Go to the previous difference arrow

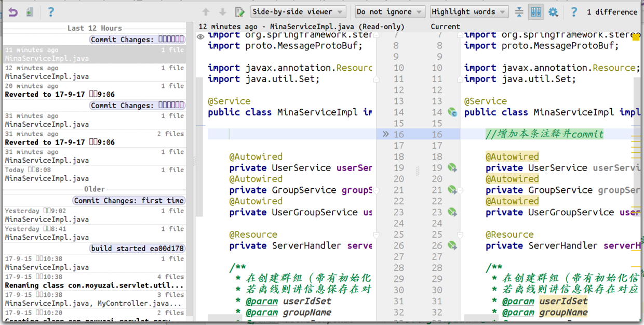(x=206, y=12)
